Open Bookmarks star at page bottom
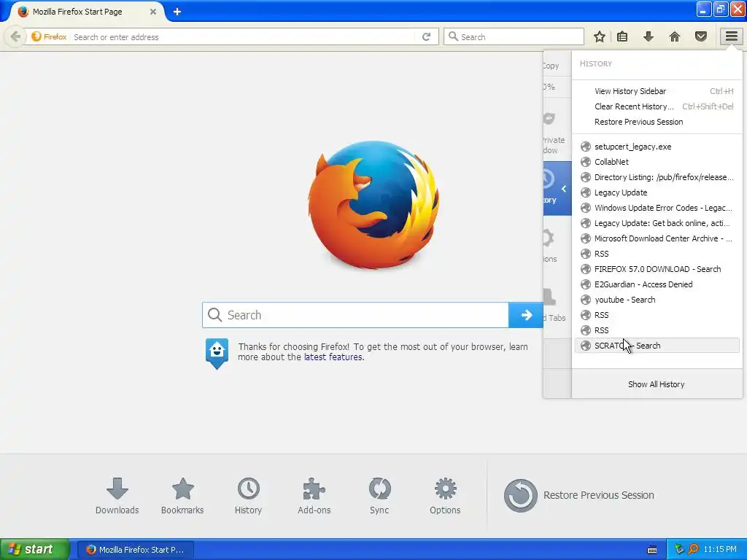The image size is (747, 560). coord(182,496)
